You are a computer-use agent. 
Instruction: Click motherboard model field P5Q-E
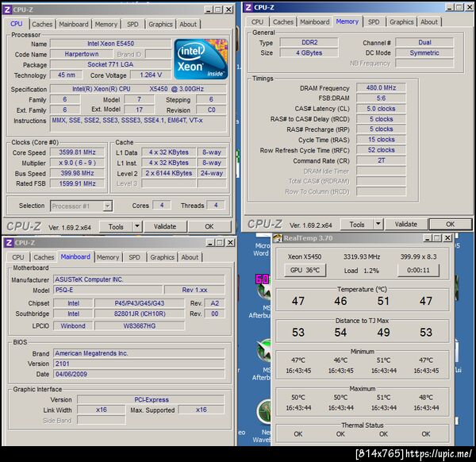[108, 290]
